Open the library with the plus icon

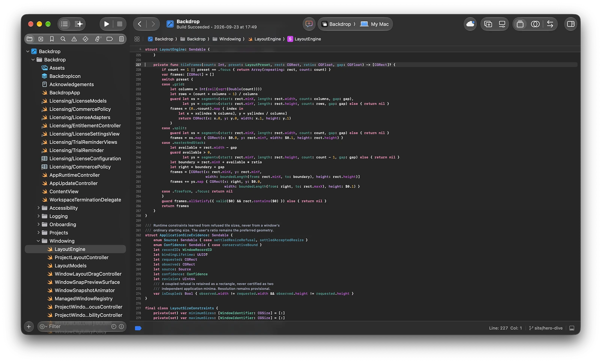[488, 24]
